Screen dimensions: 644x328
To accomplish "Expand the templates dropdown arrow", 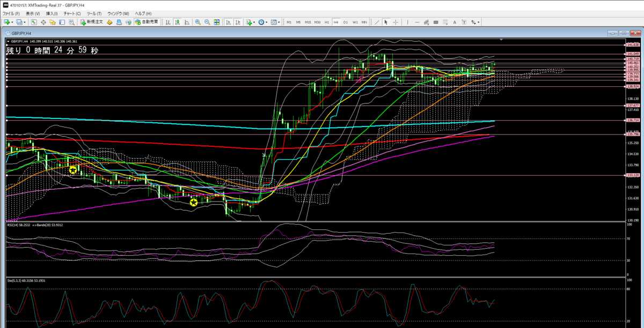I will tap(279, 22).
